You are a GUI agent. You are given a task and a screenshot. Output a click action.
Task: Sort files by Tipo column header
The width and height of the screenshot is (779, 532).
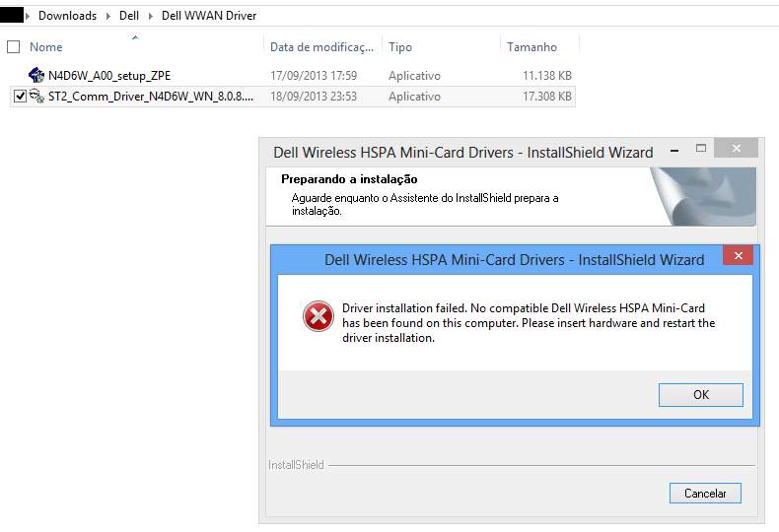(400, 47)
